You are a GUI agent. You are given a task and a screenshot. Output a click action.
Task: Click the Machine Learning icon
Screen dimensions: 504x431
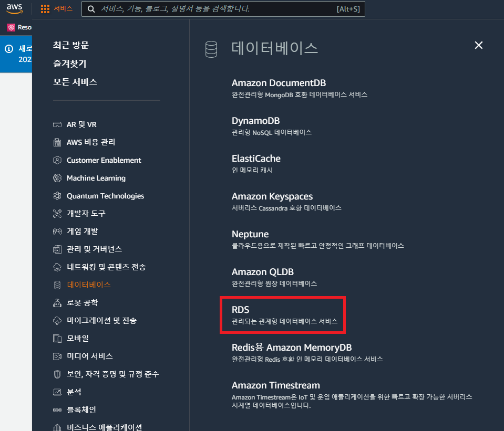(57, 178)
